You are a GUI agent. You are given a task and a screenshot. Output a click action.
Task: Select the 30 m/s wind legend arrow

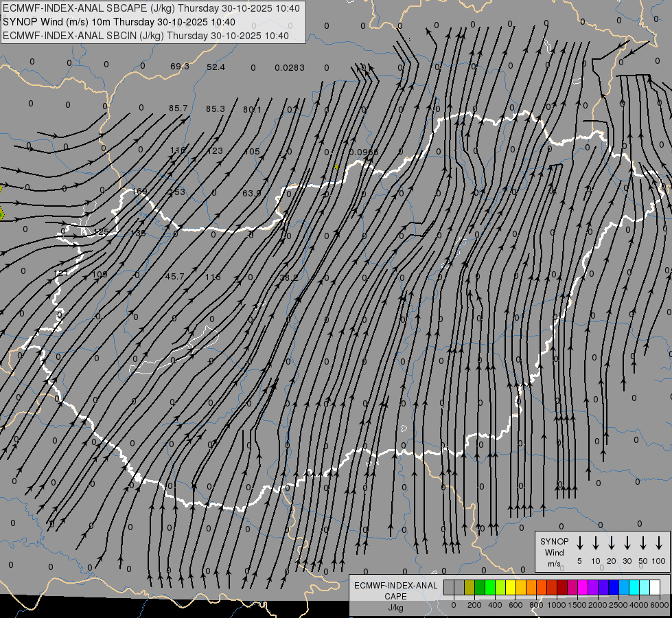[x=627, y=543]
